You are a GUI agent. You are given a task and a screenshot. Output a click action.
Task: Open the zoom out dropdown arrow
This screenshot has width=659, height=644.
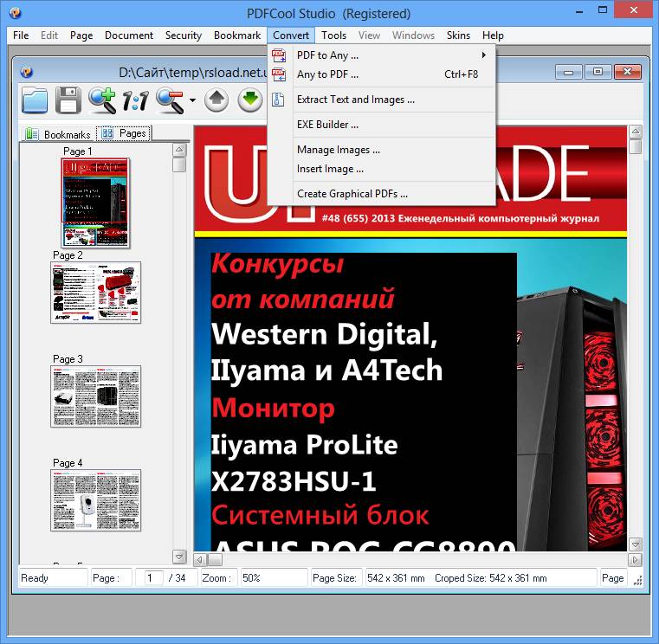click(192, 100)
